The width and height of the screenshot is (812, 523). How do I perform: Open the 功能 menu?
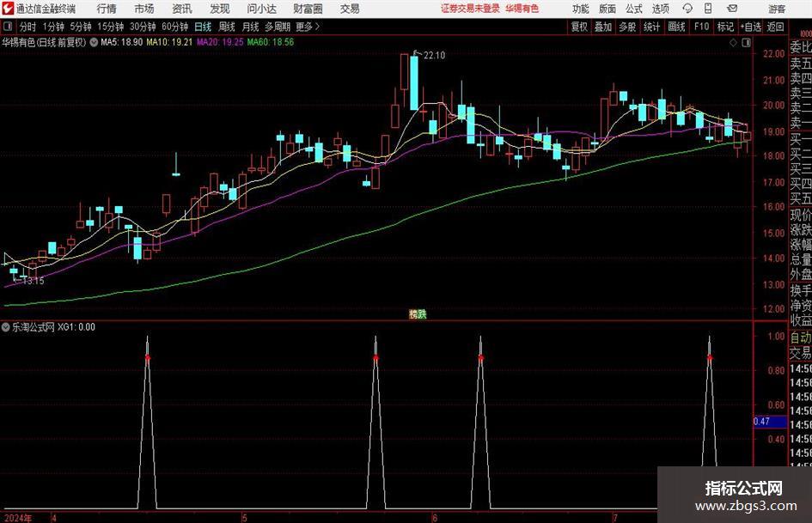tap(581, 9)
